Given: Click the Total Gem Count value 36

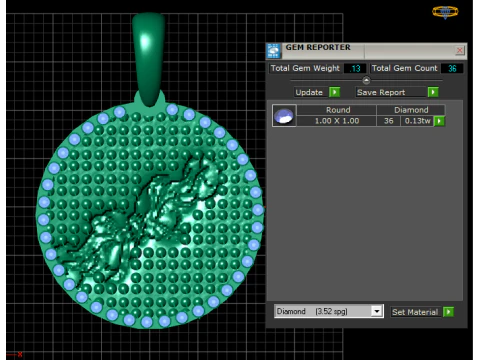Looking at the screenshot, I should tap(452, 68).
